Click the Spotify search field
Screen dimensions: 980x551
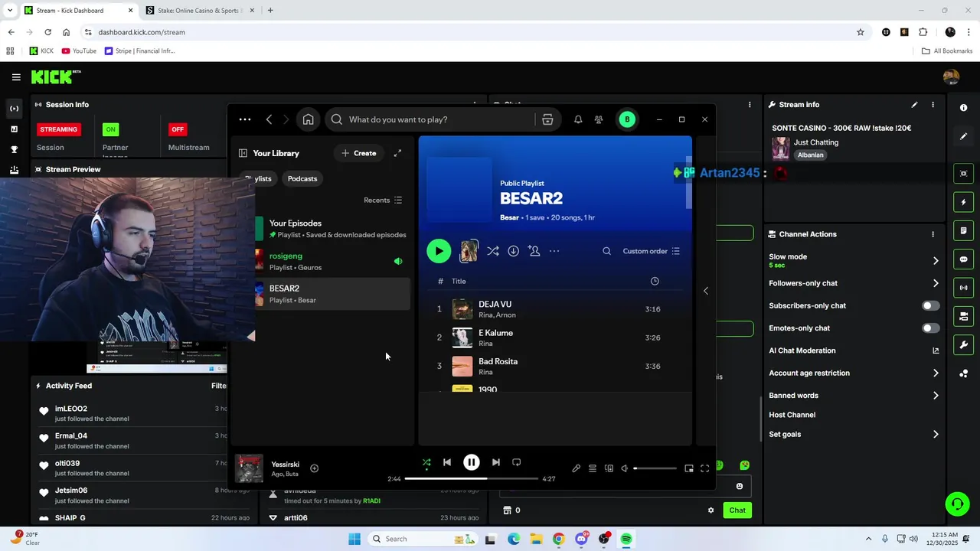click(440, 119)
